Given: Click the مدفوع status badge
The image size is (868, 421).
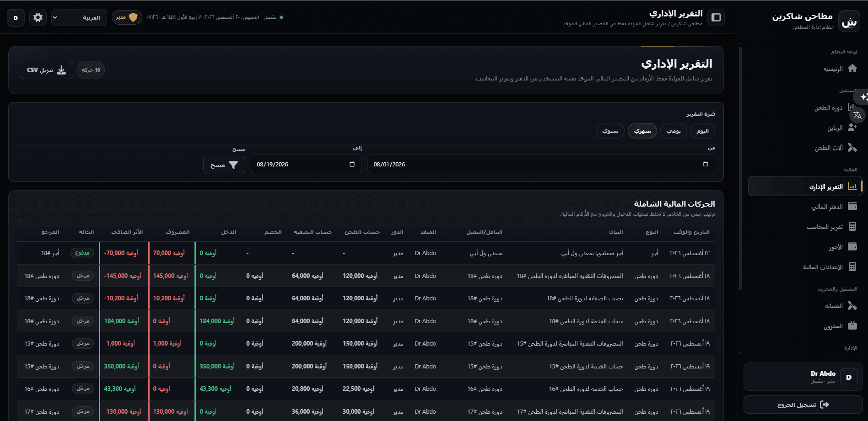Looking at the screenshot, I should click(82, 253).
